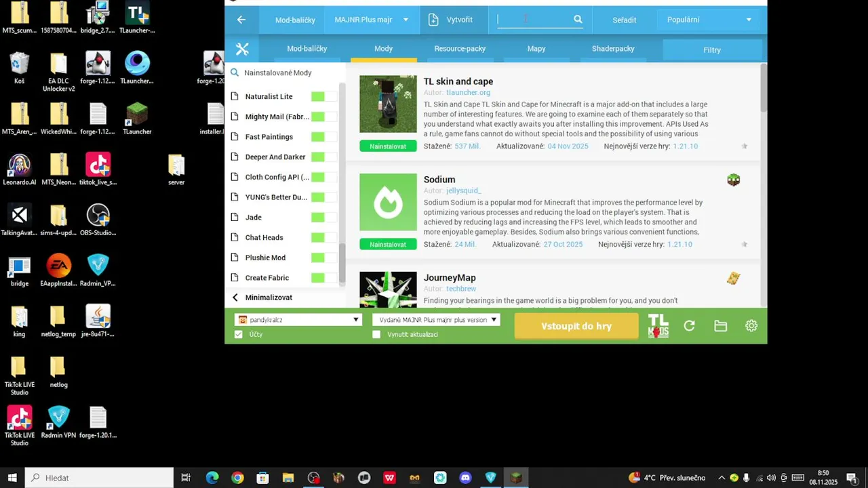Click the back arrow in TLauncher header
The image size is (868, 488).
[x=241, y=20]
